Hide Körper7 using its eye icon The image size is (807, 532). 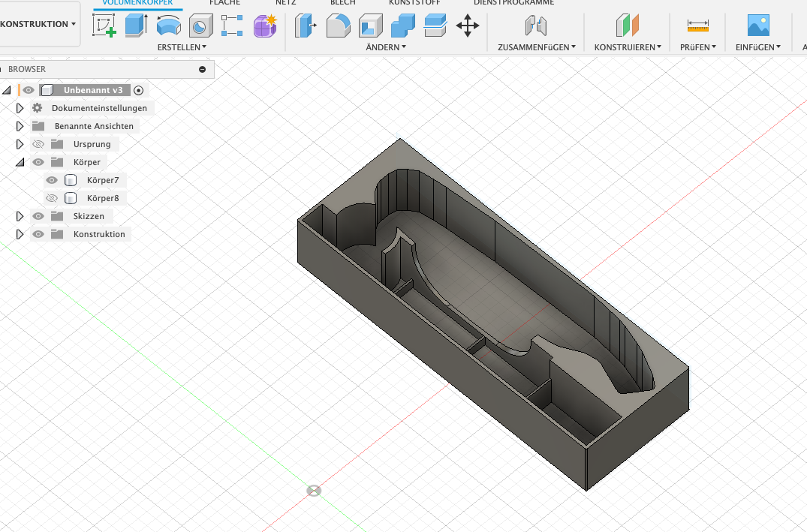point(52,180)
